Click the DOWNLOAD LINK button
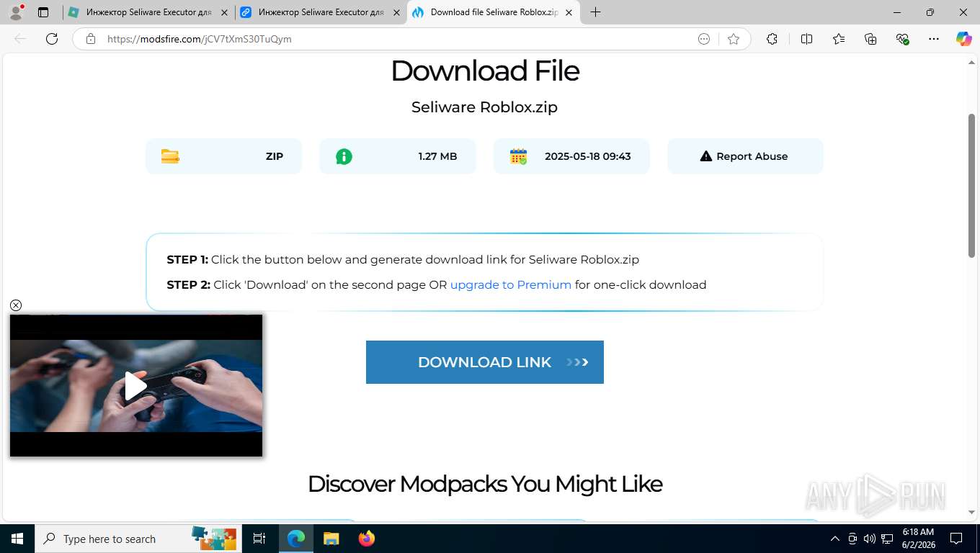This screenshot has width=980, height=553. click(485, 362)
